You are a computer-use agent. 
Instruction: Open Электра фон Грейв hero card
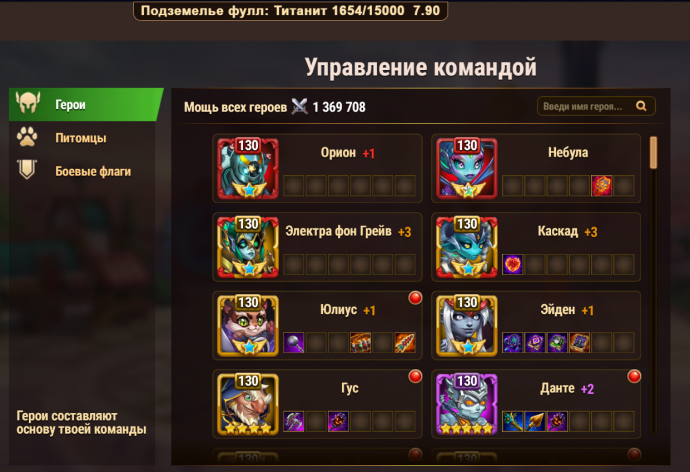tap(317, 247)
